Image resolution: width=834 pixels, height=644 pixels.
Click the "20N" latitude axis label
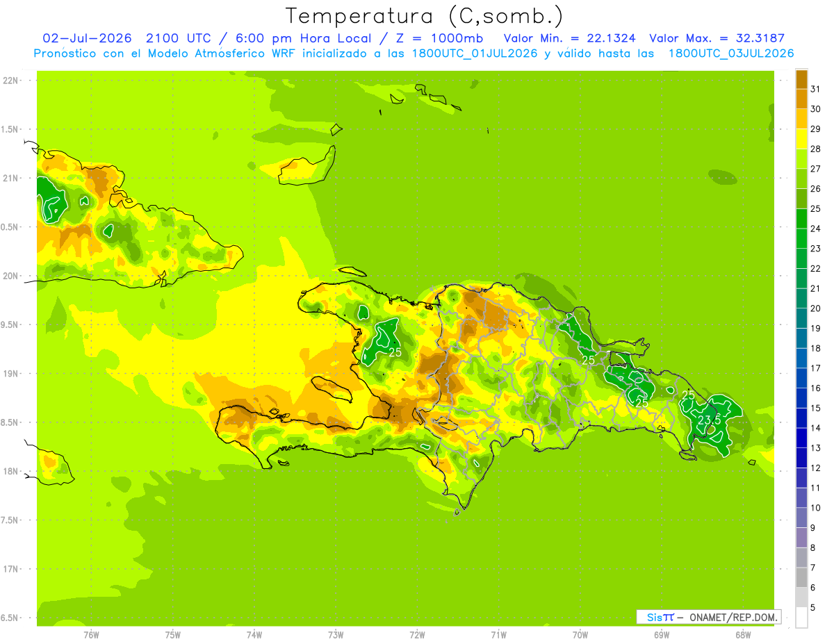click(10, 276)
